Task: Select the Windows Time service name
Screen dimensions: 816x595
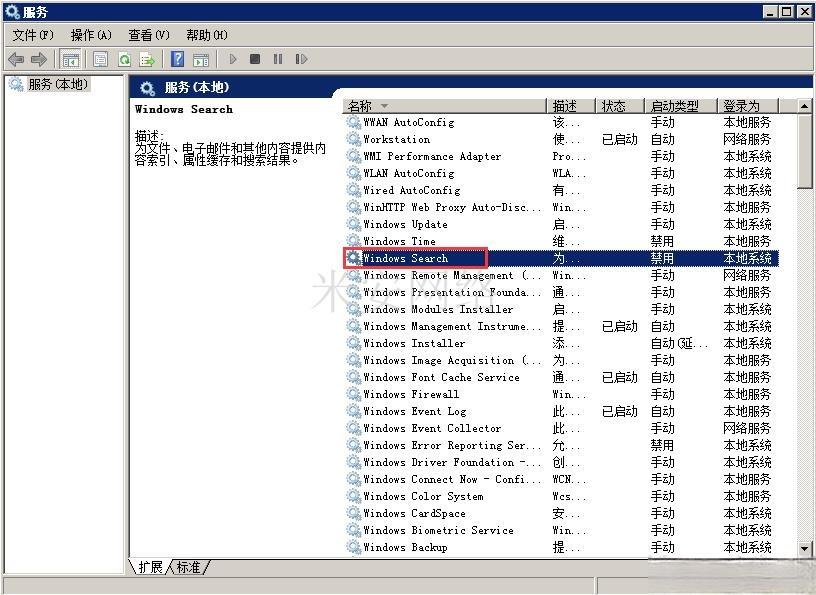Action: [x=399, y=242]
